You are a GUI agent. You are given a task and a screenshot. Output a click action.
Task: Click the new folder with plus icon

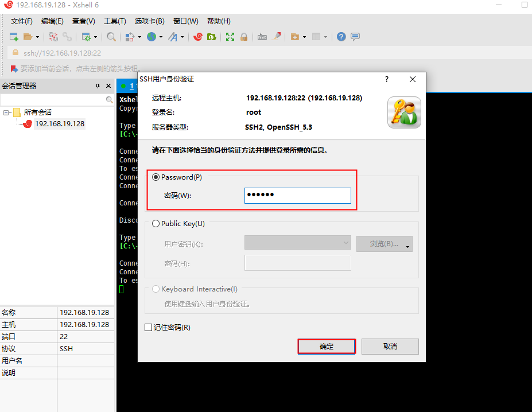295,37
